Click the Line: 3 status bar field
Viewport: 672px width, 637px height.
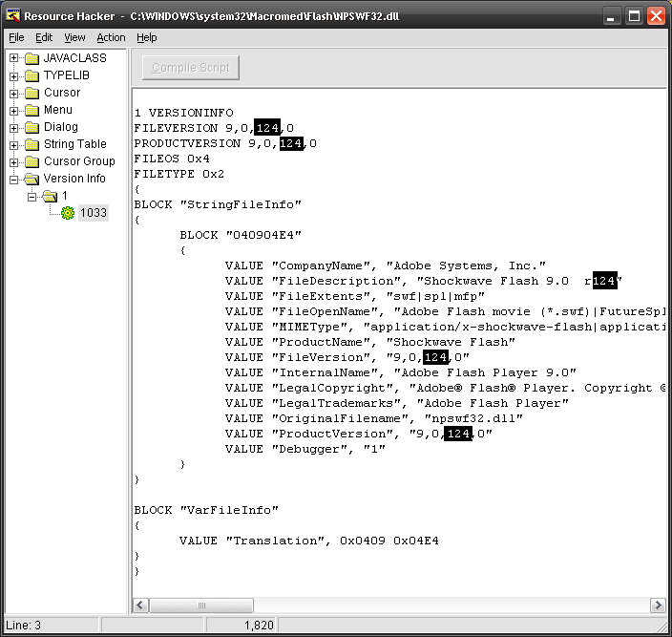(52, 625)
